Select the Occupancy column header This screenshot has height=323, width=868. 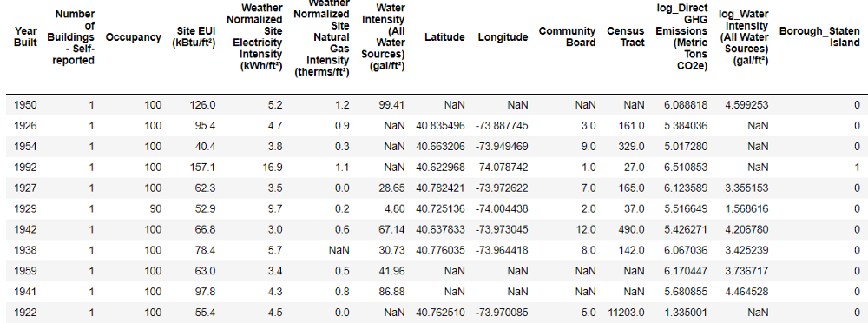click(x=134, y=37)
